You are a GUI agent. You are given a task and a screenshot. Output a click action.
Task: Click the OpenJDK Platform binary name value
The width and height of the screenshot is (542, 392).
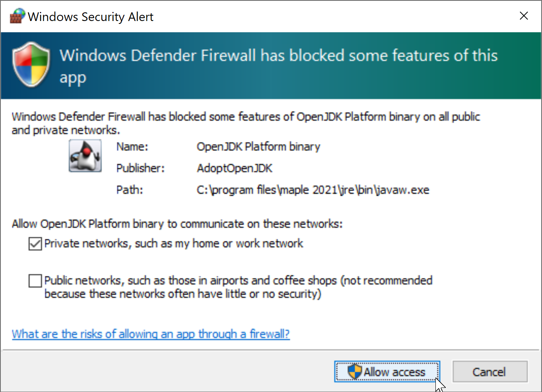click(258, 147)
